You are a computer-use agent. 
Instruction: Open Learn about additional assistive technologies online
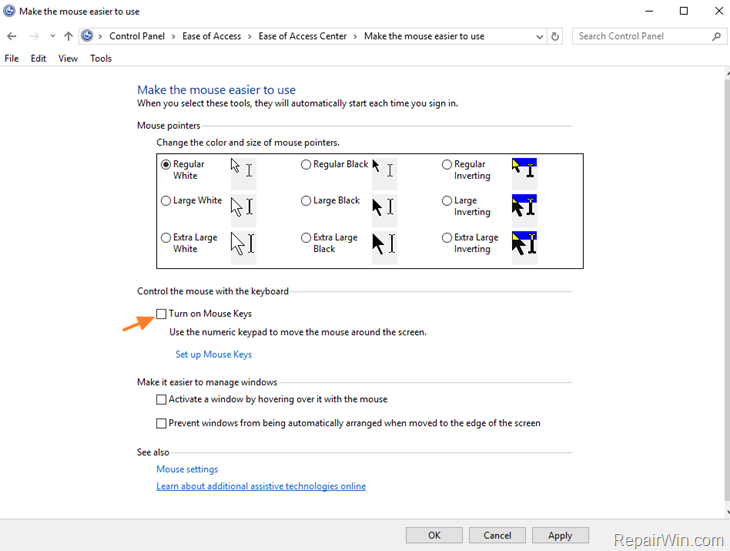[261, 486]
